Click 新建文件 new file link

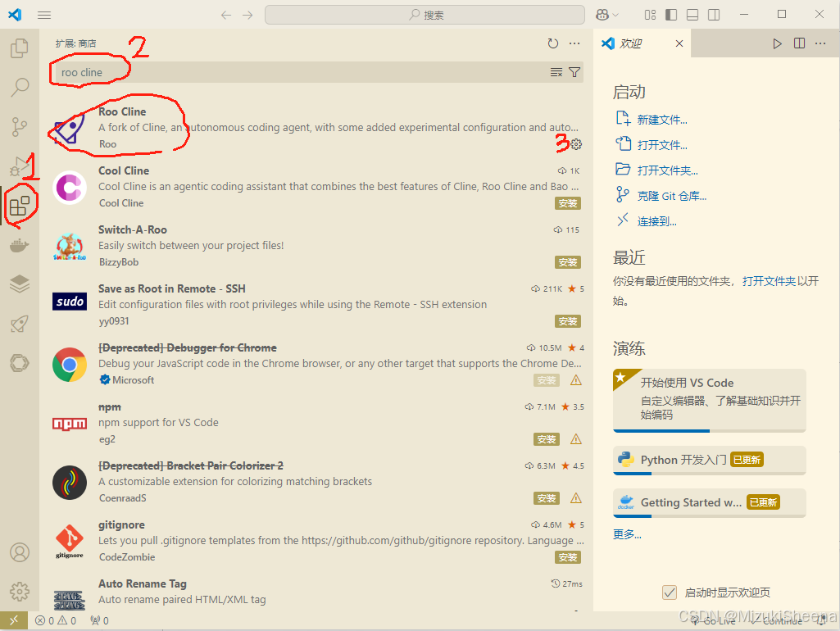point(662,120)
